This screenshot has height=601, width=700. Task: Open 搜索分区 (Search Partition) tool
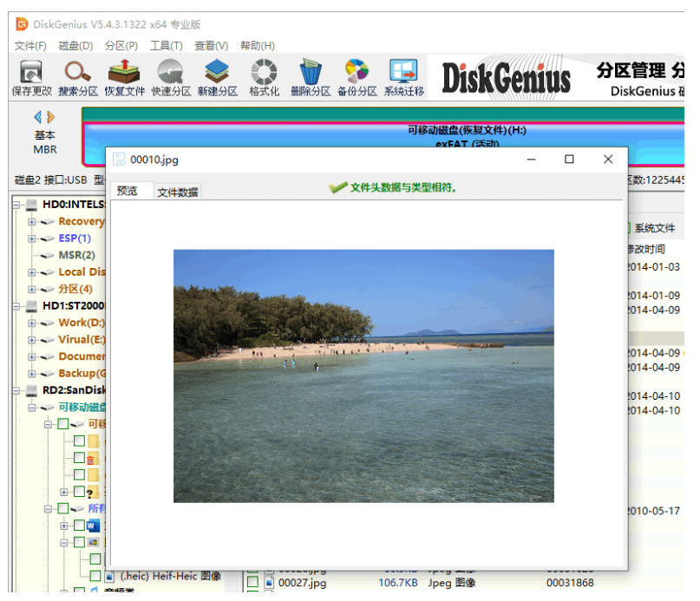click(x=77, y=76)
